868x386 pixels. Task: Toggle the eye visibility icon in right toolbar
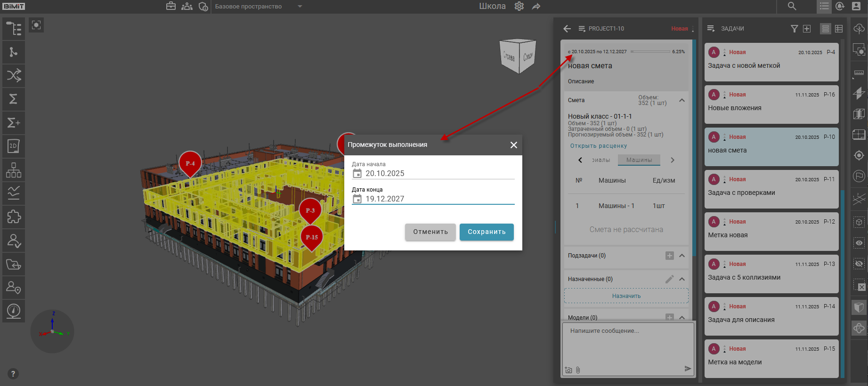coord(859,243)
